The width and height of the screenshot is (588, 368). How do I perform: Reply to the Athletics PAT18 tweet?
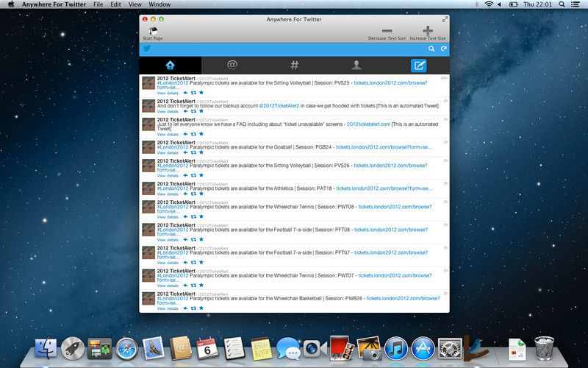[185, 194]
